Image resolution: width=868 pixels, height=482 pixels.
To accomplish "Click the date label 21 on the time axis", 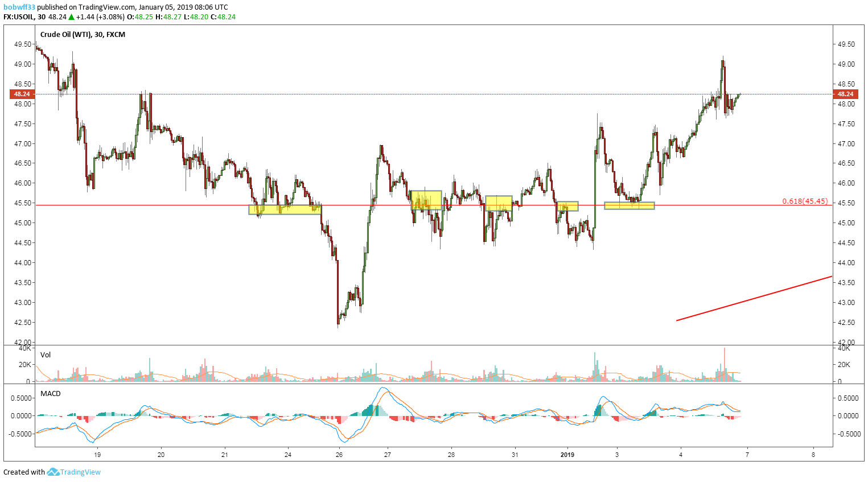I will pos(225,455).
